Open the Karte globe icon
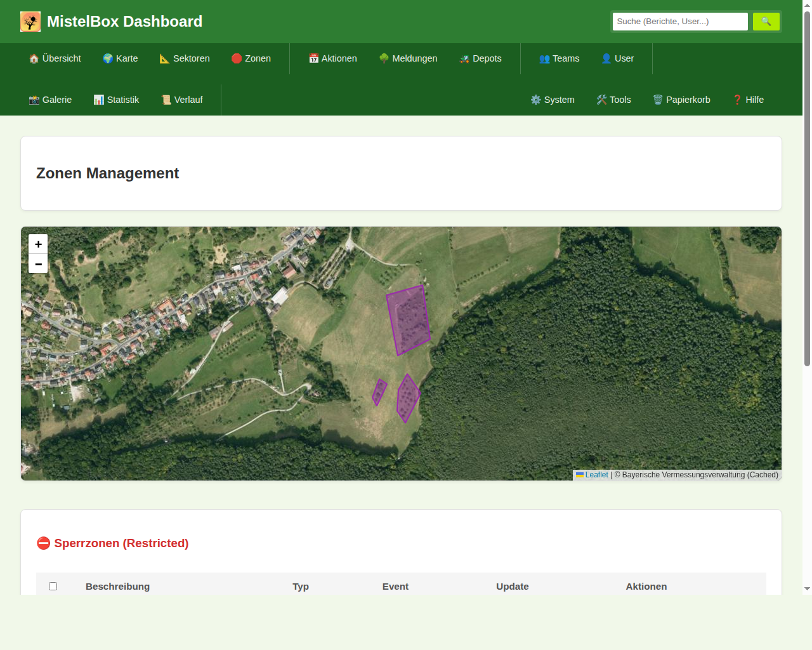 [x=108, y=58]
